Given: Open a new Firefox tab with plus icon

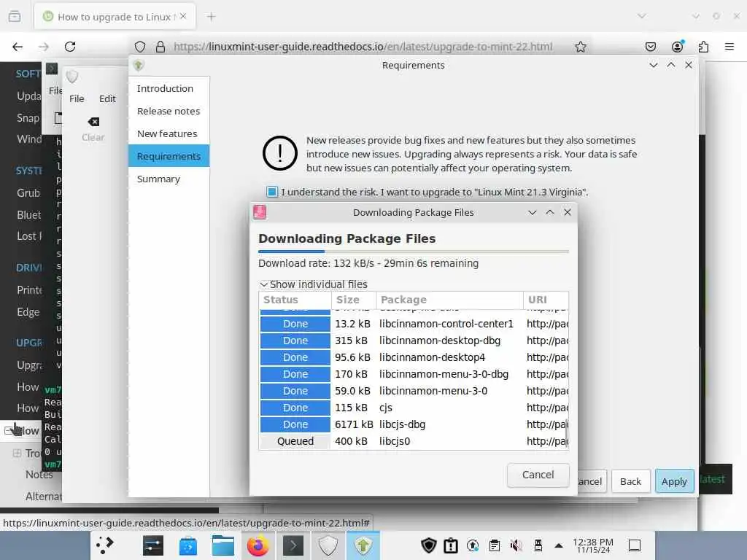Looking at the screenshot, I should (x=211, y=17).
